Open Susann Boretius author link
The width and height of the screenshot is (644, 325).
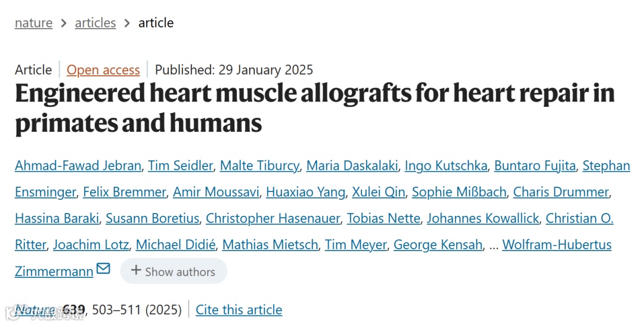click(152, 218)
